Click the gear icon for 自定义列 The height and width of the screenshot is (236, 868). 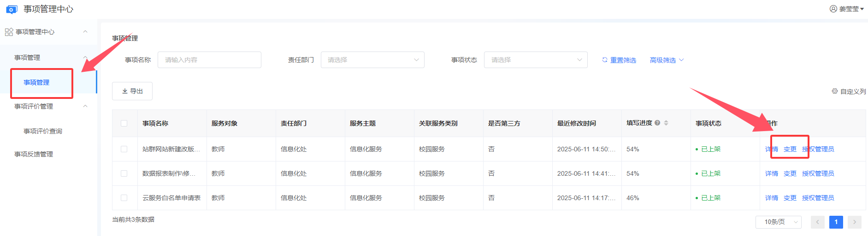click(835, 91)
